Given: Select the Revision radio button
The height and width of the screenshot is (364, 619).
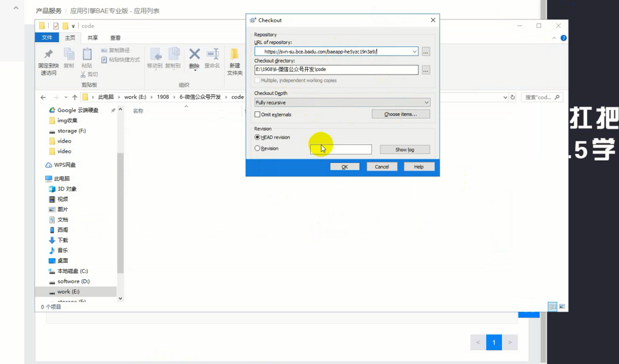Looking at the screenshot, I should click(x=257, y=148).
